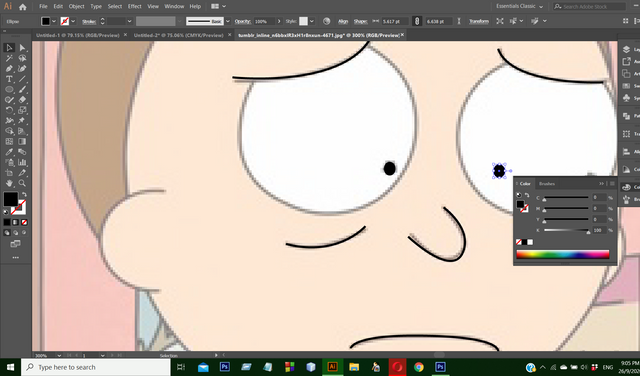Expand the stroke weight dropdown
The width and height of the screenshot is (640, 376).
(129, 21)
